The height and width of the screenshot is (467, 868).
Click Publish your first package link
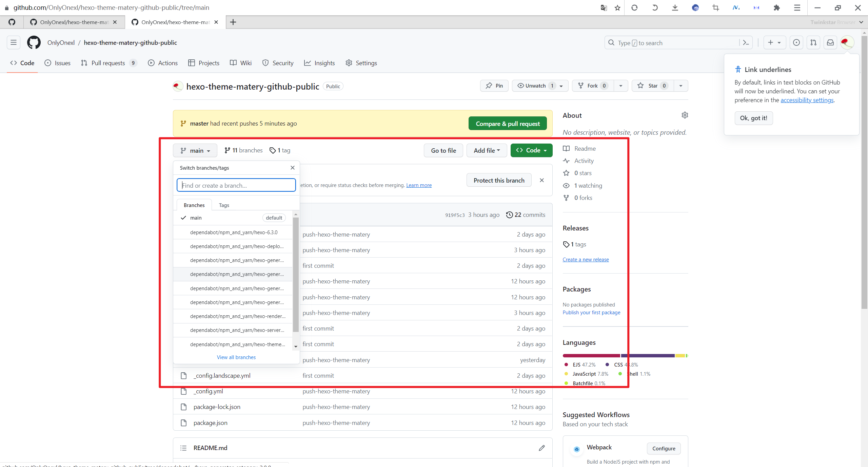pos(591,312)
